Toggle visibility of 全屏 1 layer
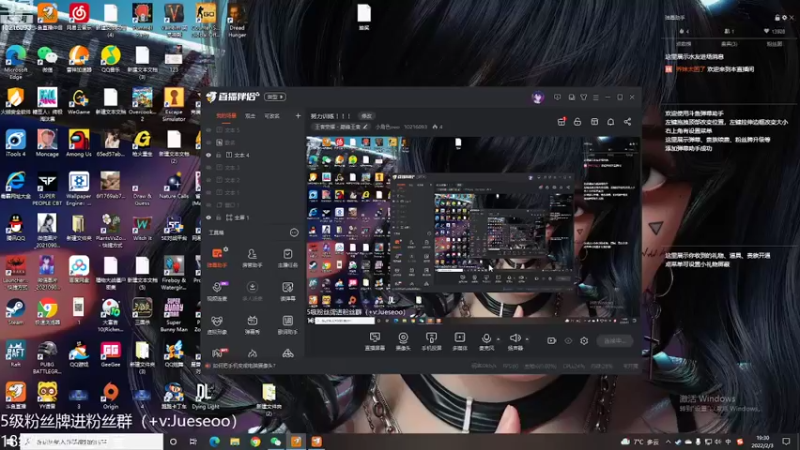Image resolution: width=800 pixels, height=450 pixels. click(208, 217)
